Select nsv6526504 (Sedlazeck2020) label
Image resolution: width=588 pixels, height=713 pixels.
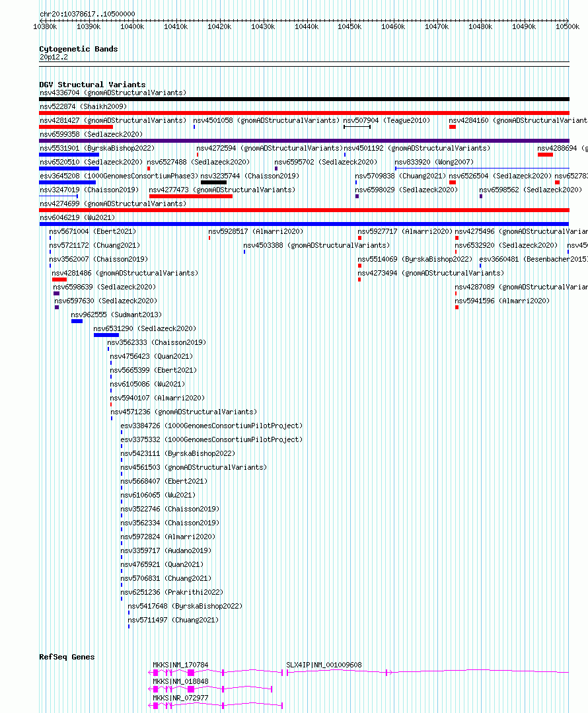click(x=500, y=176)
